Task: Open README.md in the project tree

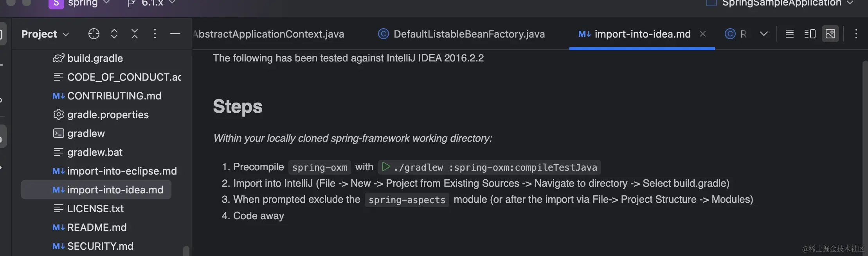Action: point(97,227)
